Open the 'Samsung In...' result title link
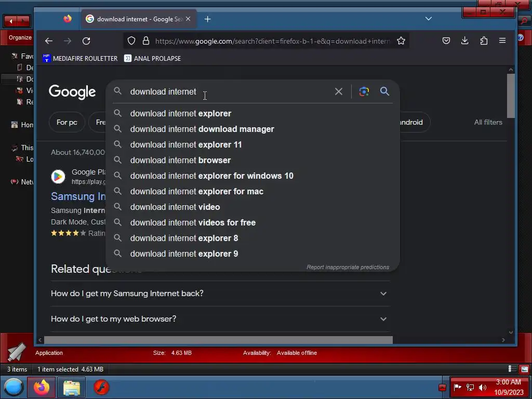Viewport: 532px width, 399px height. (78, 196)
